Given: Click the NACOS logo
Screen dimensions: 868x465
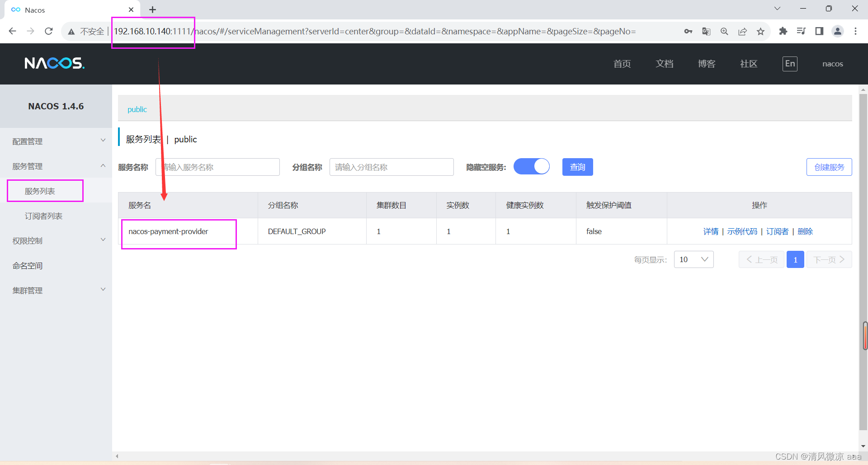Looking at the screenshot, I should point(54,63).
